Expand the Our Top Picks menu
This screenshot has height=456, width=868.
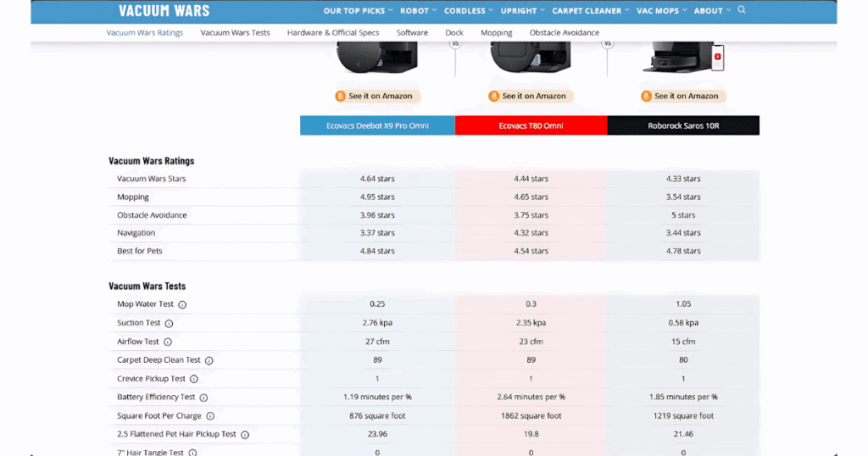(x=358, y=11)
